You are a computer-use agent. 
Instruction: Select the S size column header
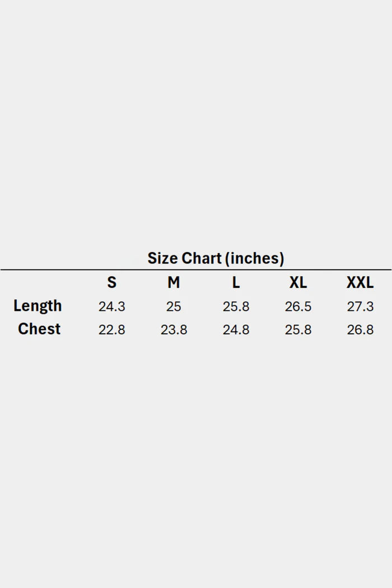tap(112, 283)
